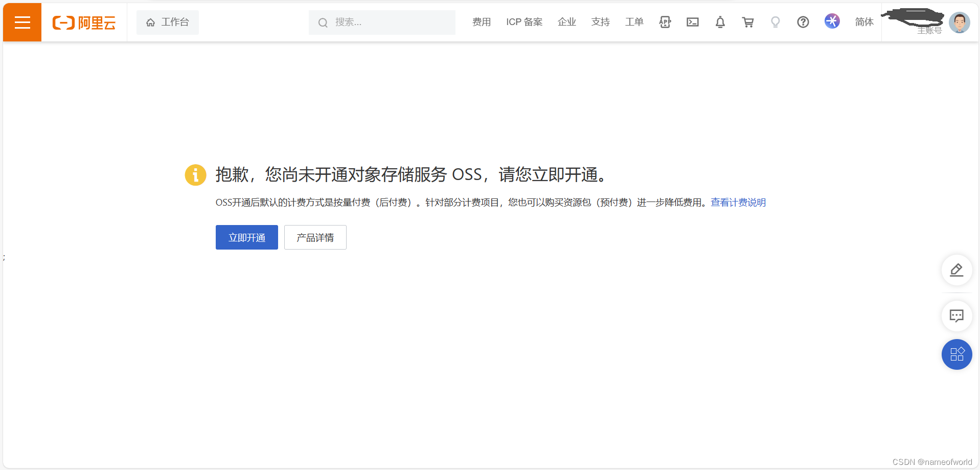Open the 工作台 workbench
Viewport: 980px width, 470px height.
pyautogui.click(x=168, y=22)
